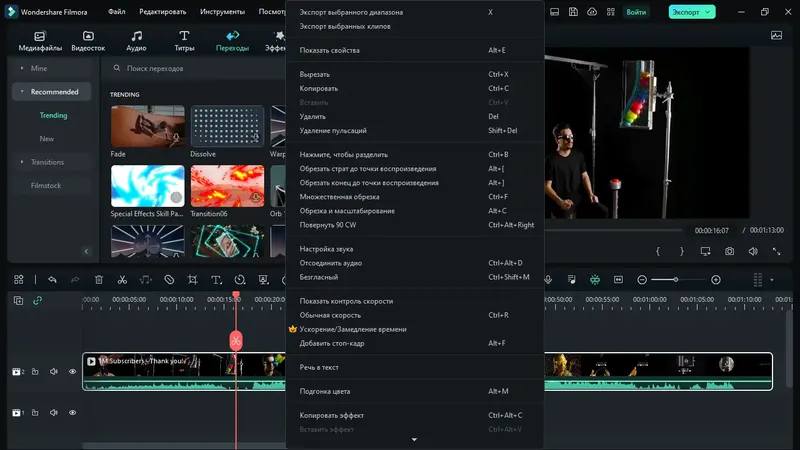This screenshot has height=450, width=800.
Task: Hide video track 2 with the eye icon
Action: tap(72, 371)
